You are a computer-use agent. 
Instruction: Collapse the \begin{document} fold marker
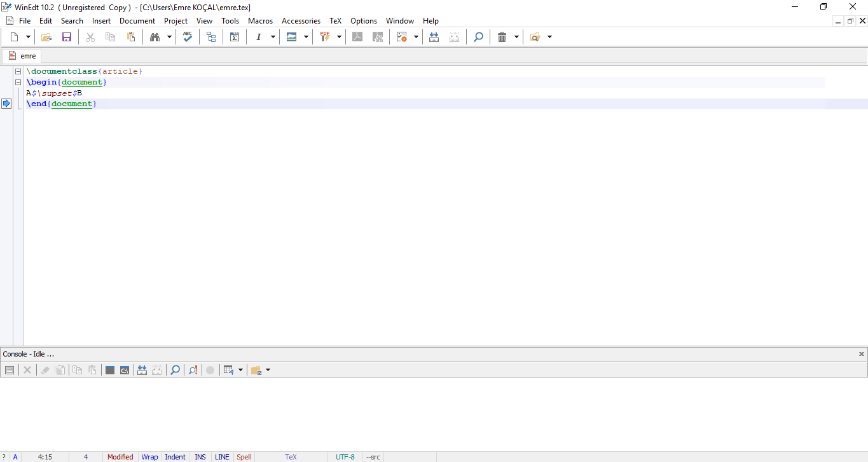pyautogui.click(x=18, y=82)
